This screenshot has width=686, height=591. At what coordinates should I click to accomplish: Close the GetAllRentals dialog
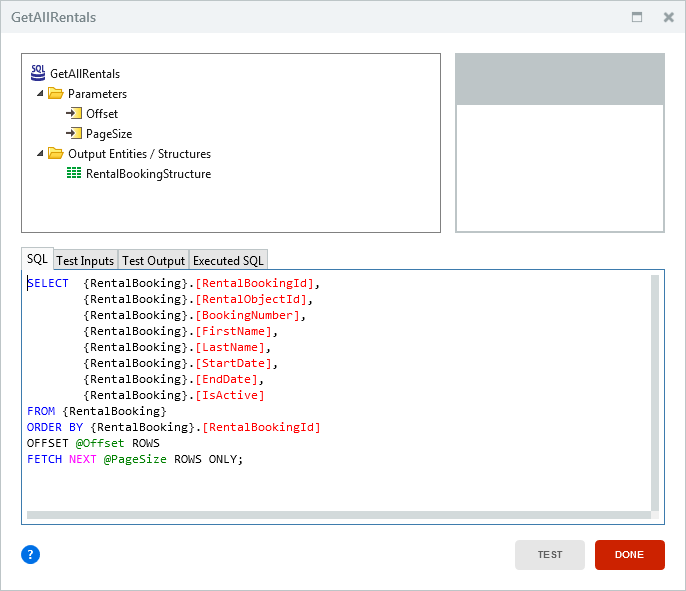(668, 17)
